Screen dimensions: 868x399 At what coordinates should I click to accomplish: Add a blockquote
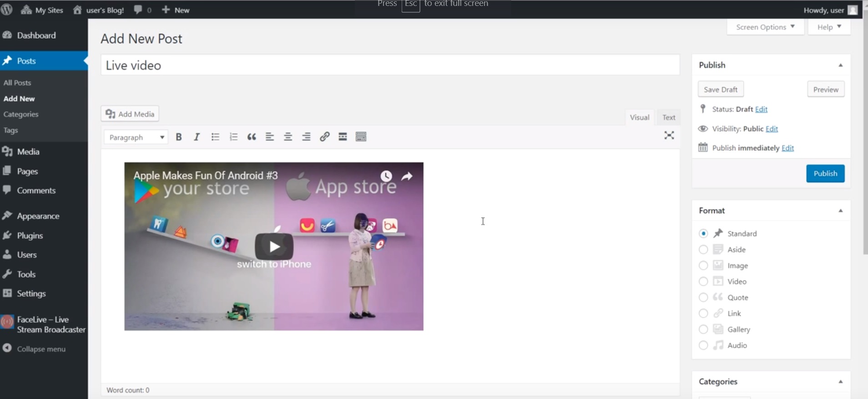tap(252, 137)
